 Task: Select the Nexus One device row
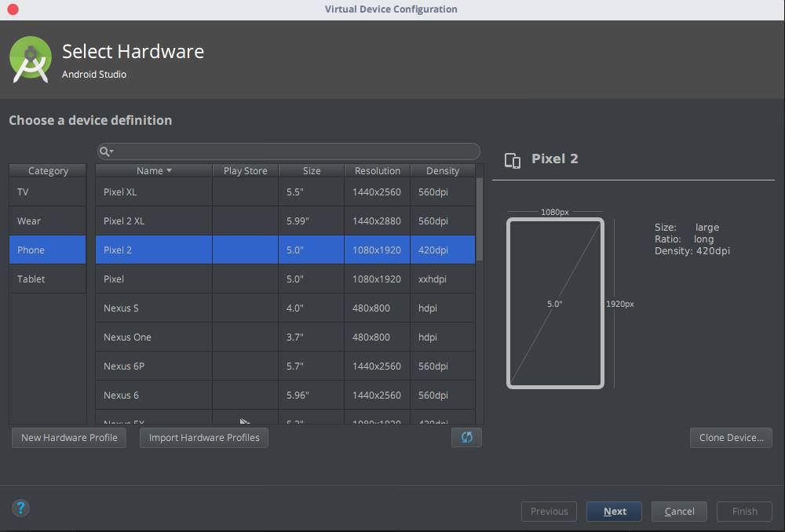click(x=286, y=337)
